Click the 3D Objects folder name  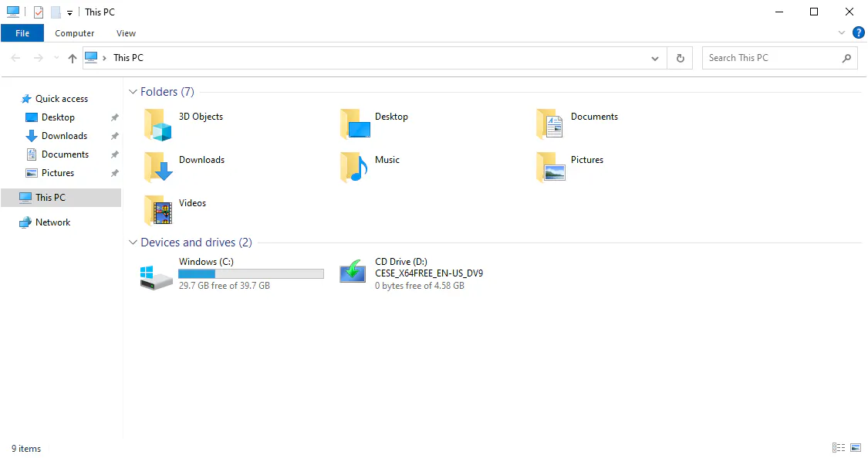click(201, 117)
